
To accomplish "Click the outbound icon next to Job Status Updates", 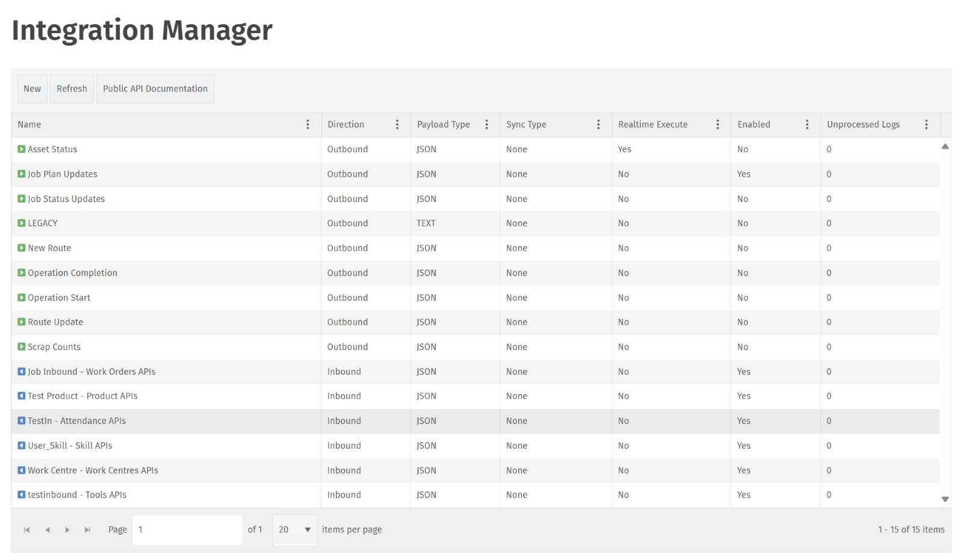I will pos(22,198).
